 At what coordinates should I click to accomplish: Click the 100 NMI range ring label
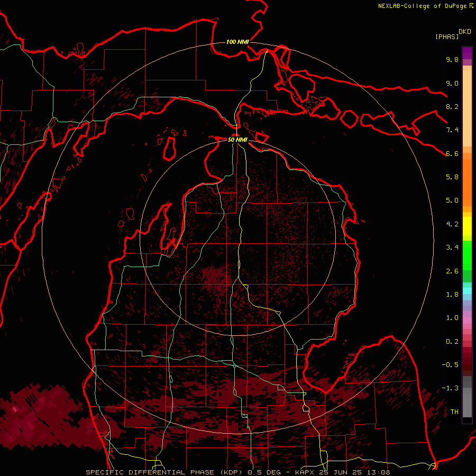coord(237,42)
